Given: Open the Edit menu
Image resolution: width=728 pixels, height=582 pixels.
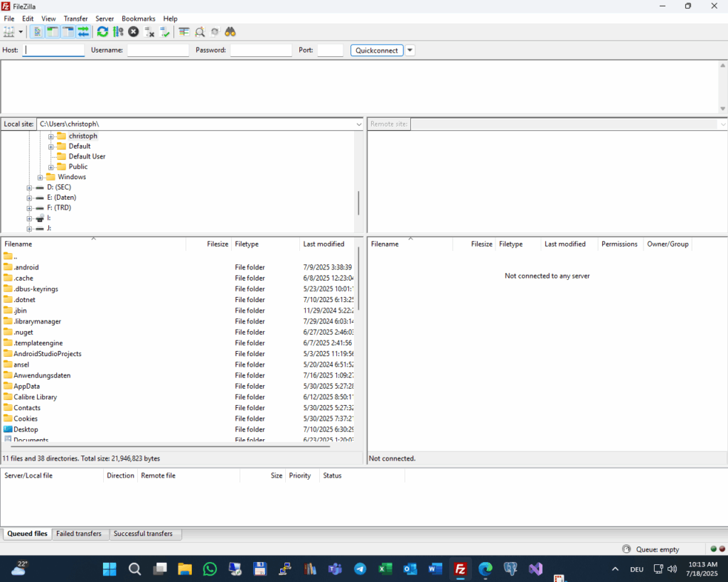Looking at the screenshot, I should (28, 18).
